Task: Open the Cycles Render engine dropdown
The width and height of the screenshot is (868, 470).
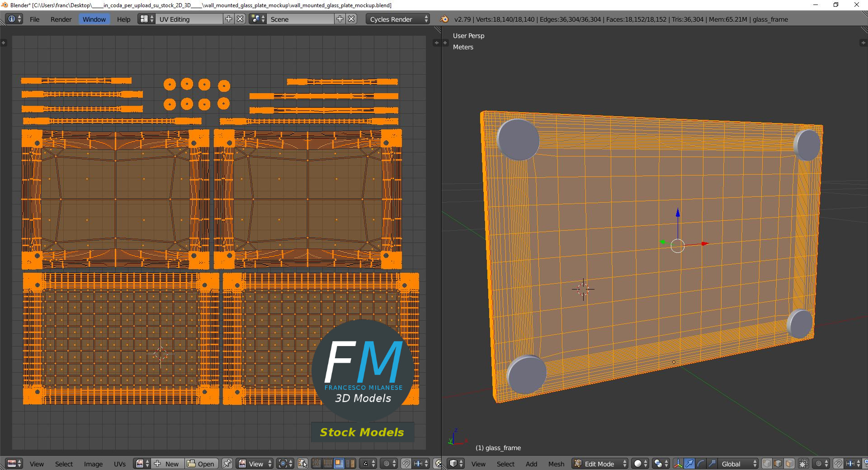Action: [398, 19]
